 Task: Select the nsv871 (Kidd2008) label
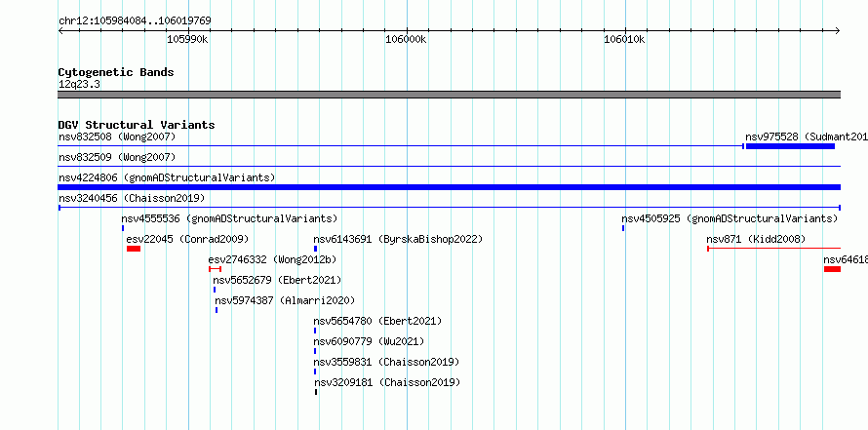(756, 239)
